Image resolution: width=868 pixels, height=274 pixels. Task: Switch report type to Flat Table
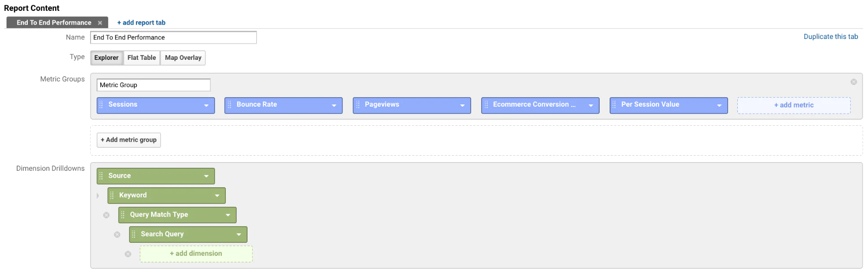142,58
